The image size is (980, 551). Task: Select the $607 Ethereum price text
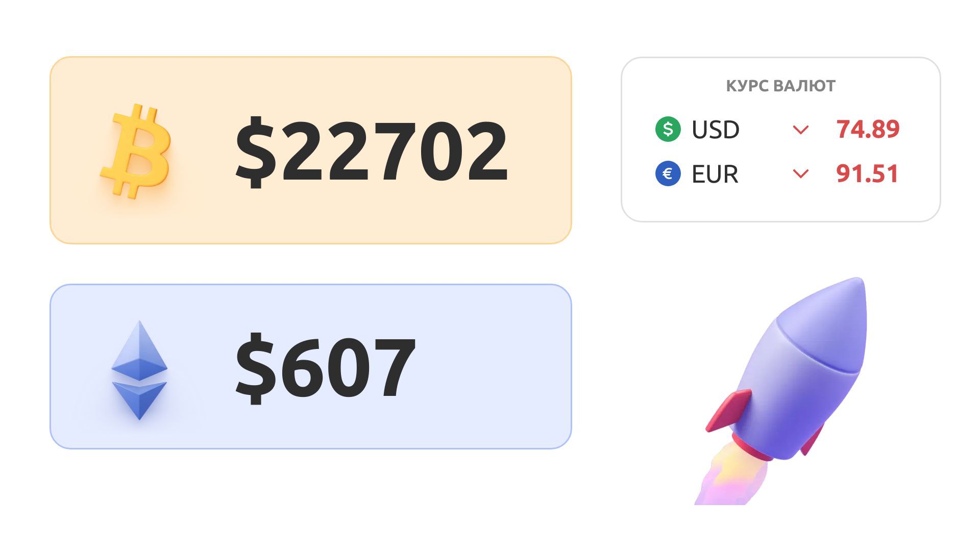click(x=325, y=368)
